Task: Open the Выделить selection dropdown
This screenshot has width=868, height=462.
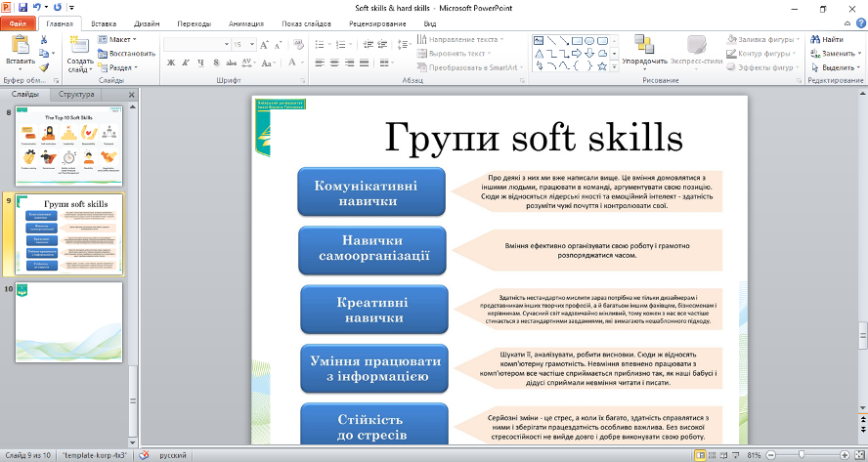Action: pos(837,67)
